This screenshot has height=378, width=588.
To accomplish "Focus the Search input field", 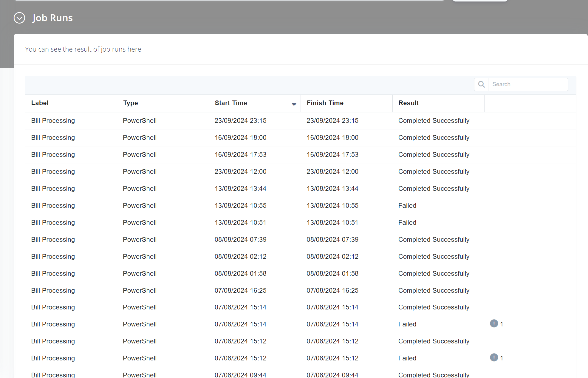I will [x=528, y=84].
